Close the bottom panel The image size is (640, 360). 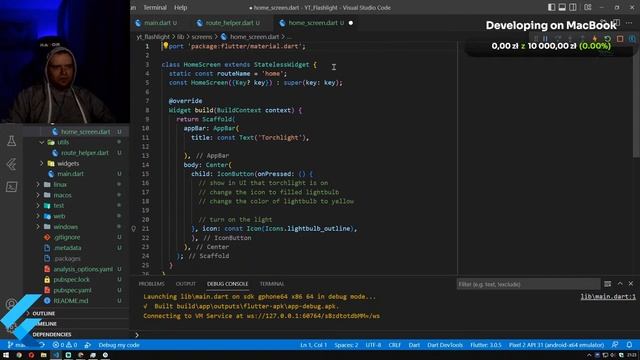(631, 284)
